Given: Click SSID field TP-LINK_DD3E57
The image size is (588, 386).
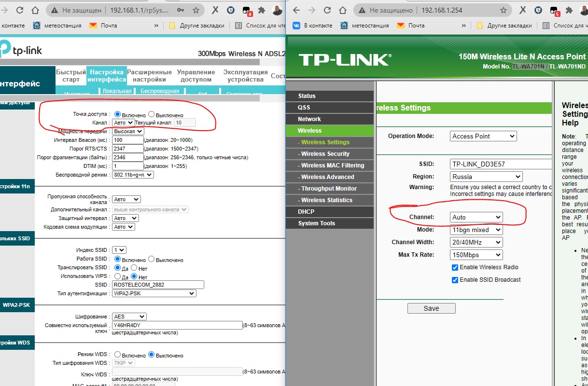Looking at the screenshot, I should (501, 164).
